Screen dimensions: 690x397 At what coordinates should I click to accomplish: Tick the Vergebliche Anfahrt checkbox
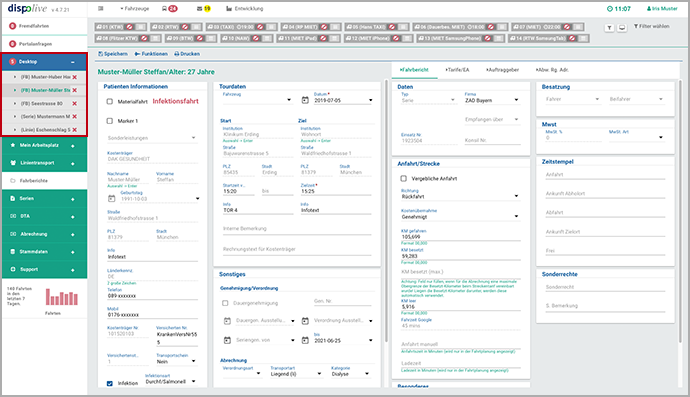404,179
